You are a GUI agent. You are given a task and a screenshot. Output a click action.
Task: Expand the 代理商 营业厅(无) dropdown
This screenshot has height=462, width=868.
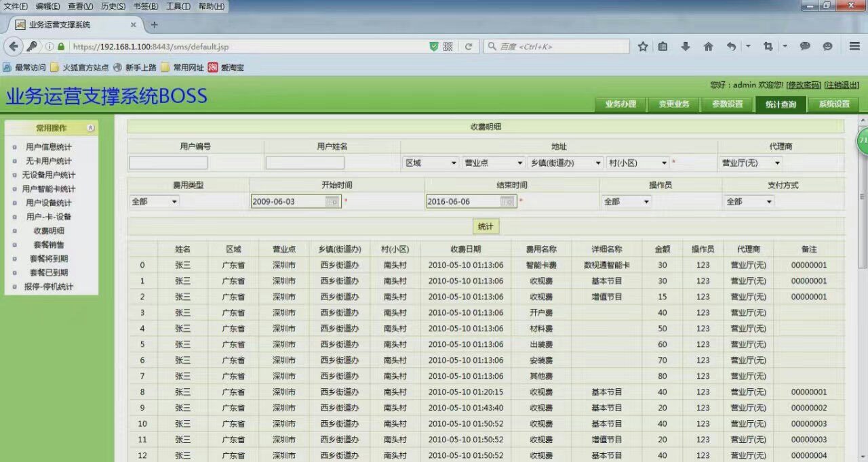pos(751,163)
